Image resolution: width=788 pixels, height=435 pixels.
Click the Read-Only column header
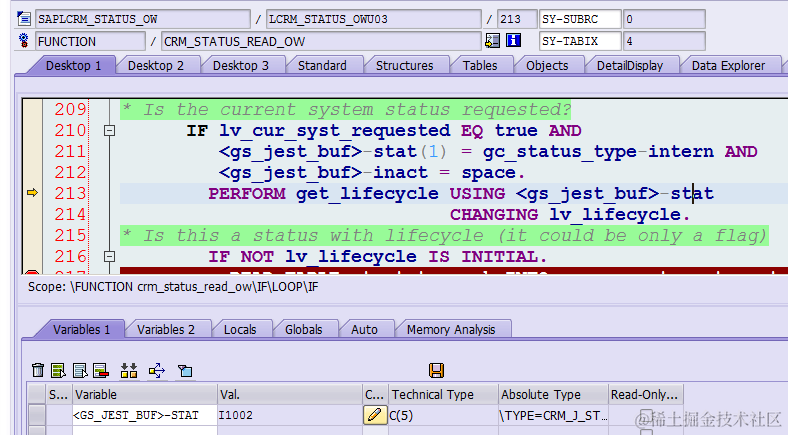[x=646, y=395]
